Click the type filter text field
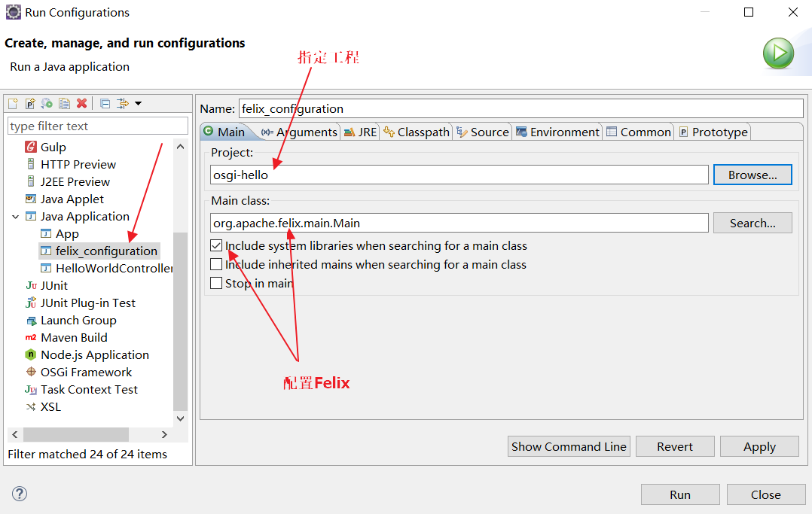 point(98,126)
